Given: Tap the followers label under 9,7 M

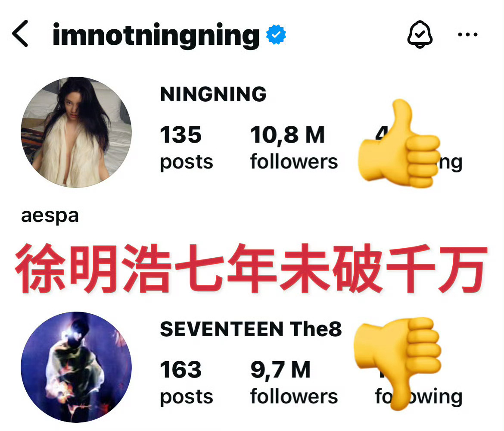Looking at the screenshot, I should 294,396.
